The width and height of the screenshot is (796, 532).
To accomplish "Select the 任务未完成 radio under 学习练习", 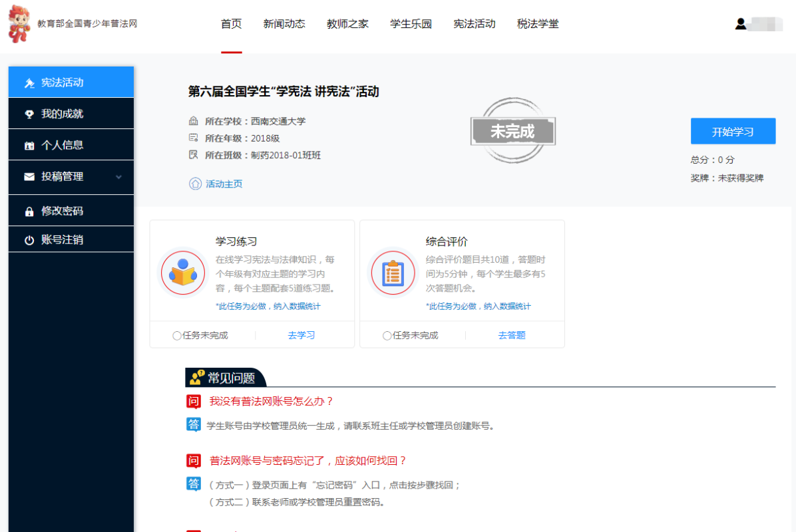I will (177, 336).
